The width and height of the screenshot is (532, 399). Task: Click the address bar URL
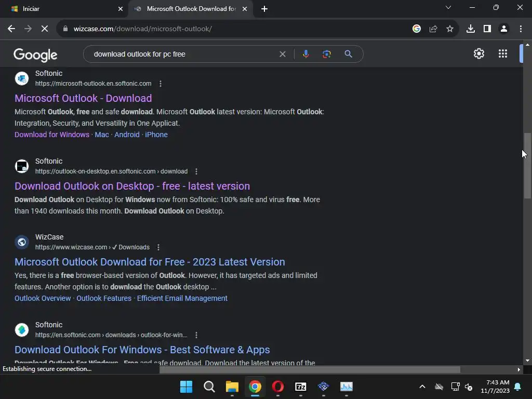142,29
